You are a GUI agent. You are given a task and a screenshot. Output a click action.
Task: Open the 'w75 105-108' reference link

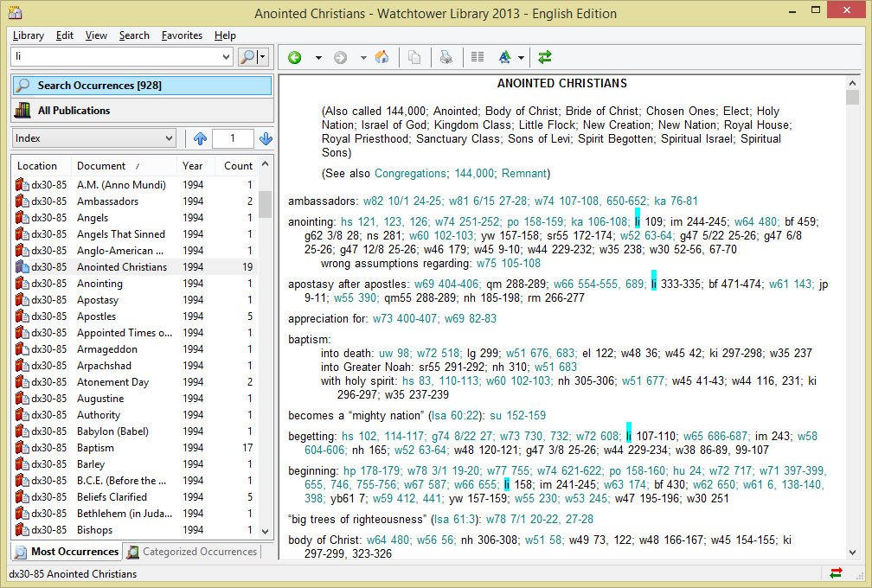click(509, 264)
